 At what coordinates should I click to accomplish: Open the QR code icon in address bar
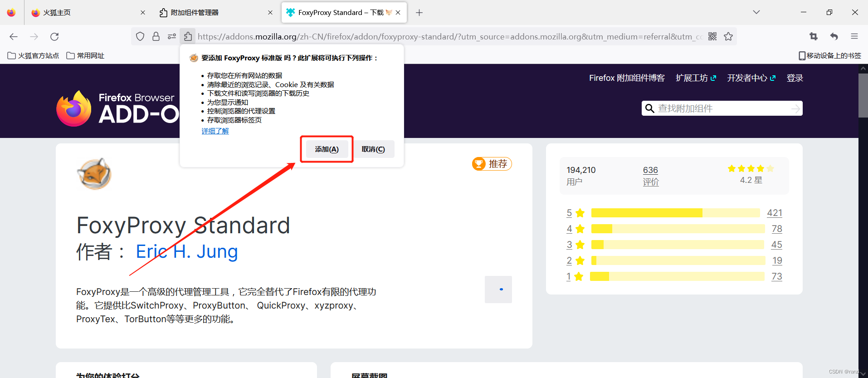(x=712, y=36)
